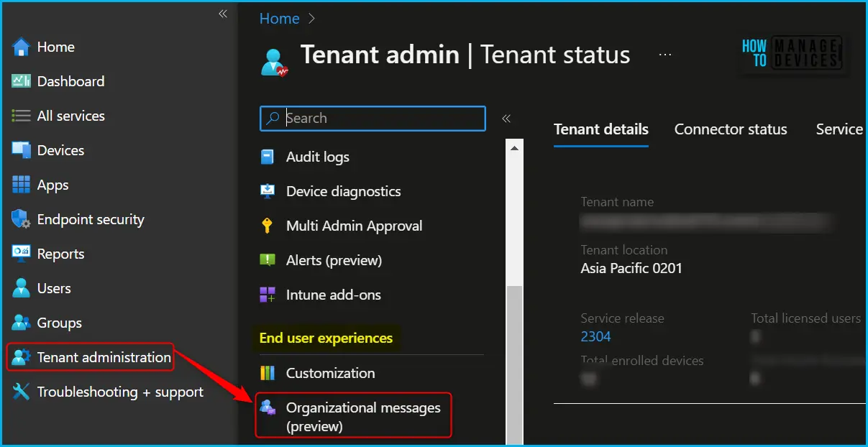Viewport: 868px width, 447px height.
Task: Click the Reports icon in the sidebar
Action: click(x=21, y=254)
